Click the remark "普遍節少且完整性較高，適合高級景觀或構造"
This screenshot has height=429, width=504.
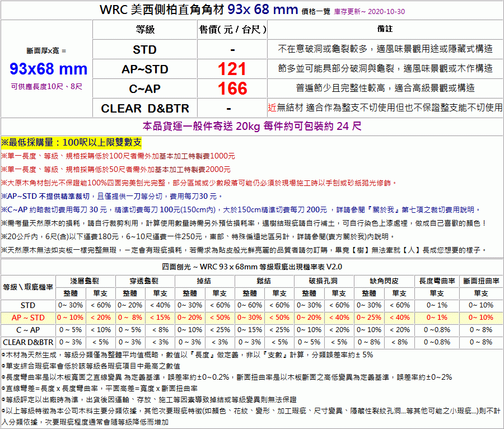(x=385, y=88)
